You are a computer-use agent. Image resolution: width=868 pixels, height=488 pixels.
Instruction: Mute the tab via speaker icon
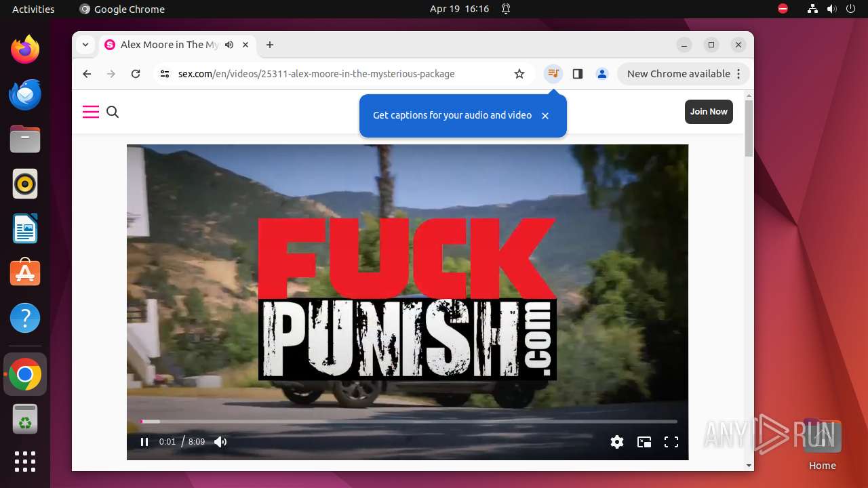(229, 45)
